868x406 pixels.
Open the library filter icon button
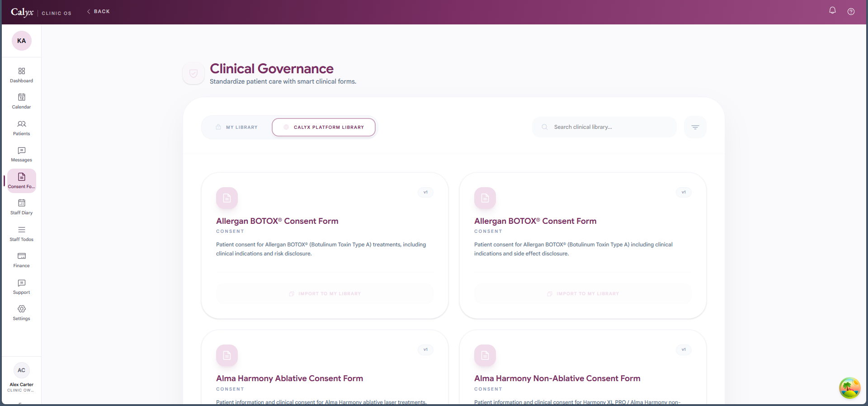coord(695,127)
